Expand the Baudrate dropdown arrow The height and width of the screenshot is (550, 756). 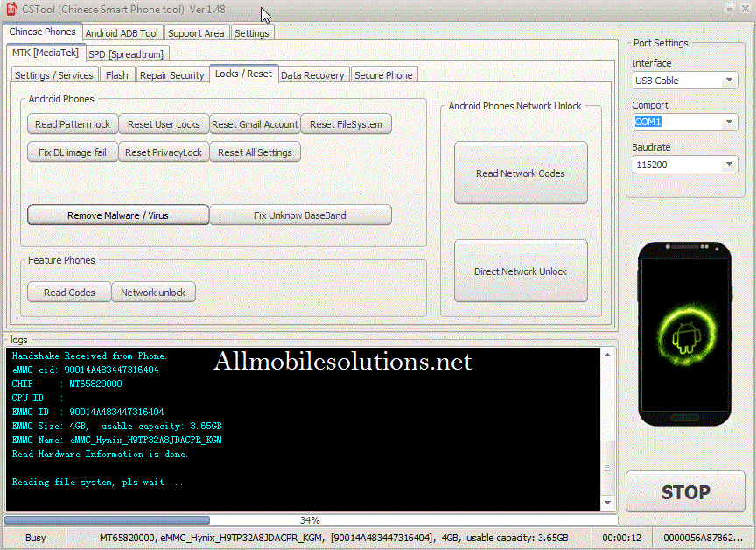click(729, 164)
